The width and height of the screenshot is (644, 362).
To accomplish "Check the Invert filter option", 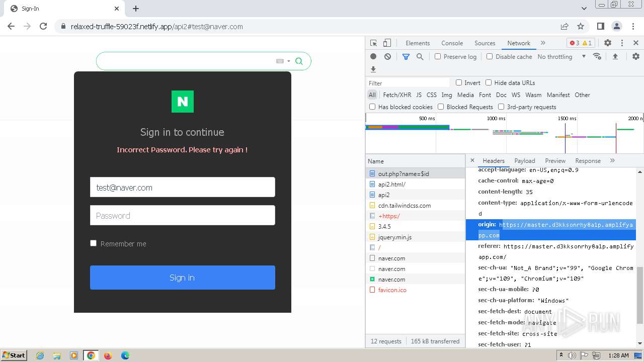I will (x=459, y=82).
